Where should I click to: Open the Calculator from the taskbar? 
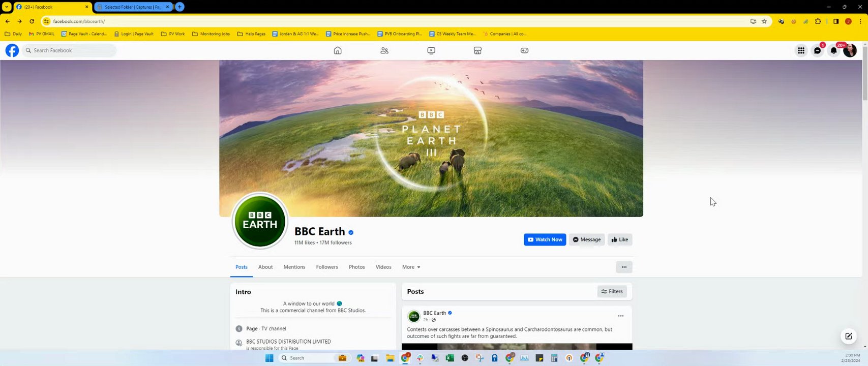(554, 358)
